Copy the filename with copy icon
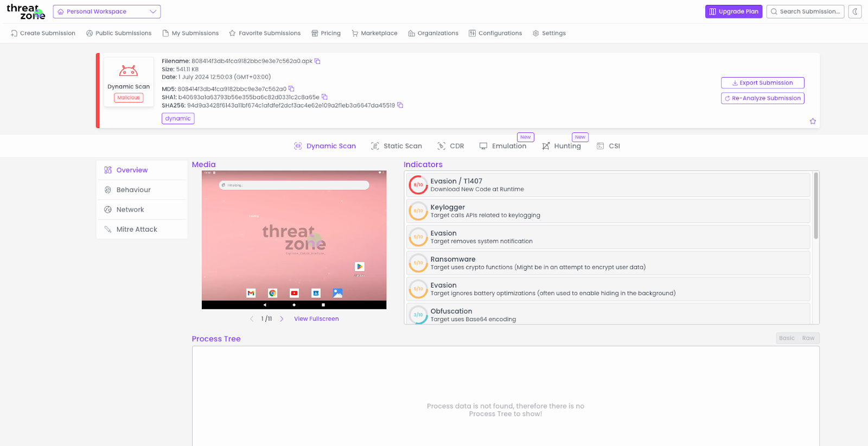 pyautogui.click(x=317, y=61)
